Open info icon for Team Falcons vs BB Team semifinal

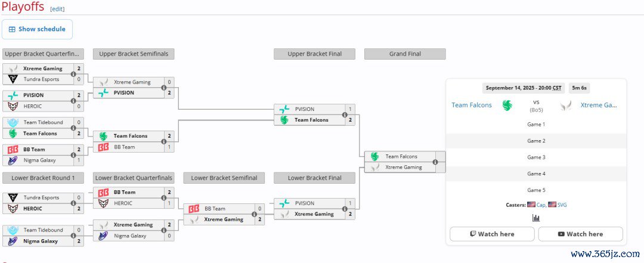(x=163, y=141)
